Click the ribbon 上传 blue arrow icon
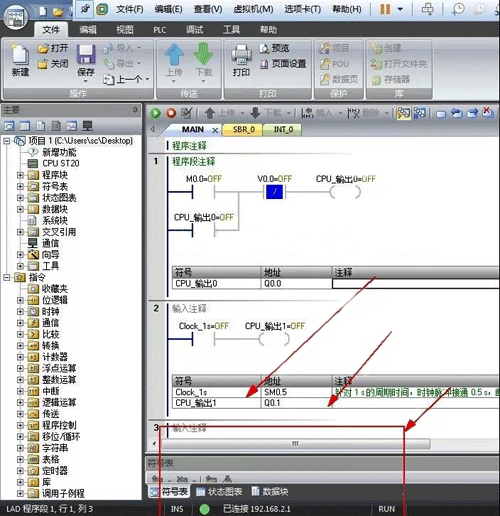The image size is (500, 516). (174, 54)
